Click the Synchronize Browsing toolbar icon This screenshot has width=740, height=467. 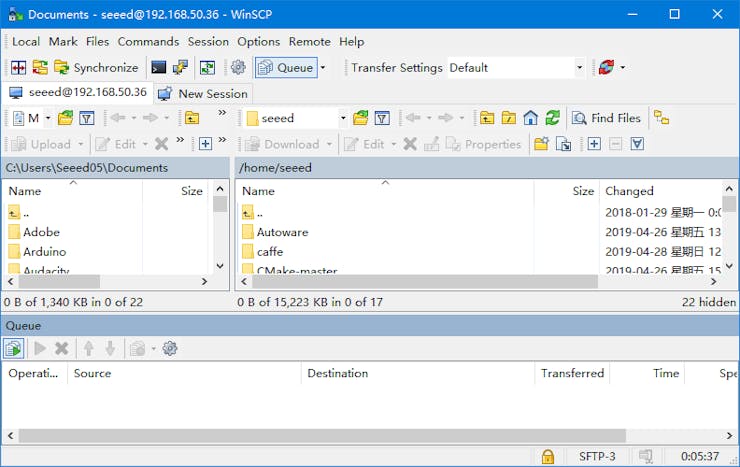tap(40, 68)
